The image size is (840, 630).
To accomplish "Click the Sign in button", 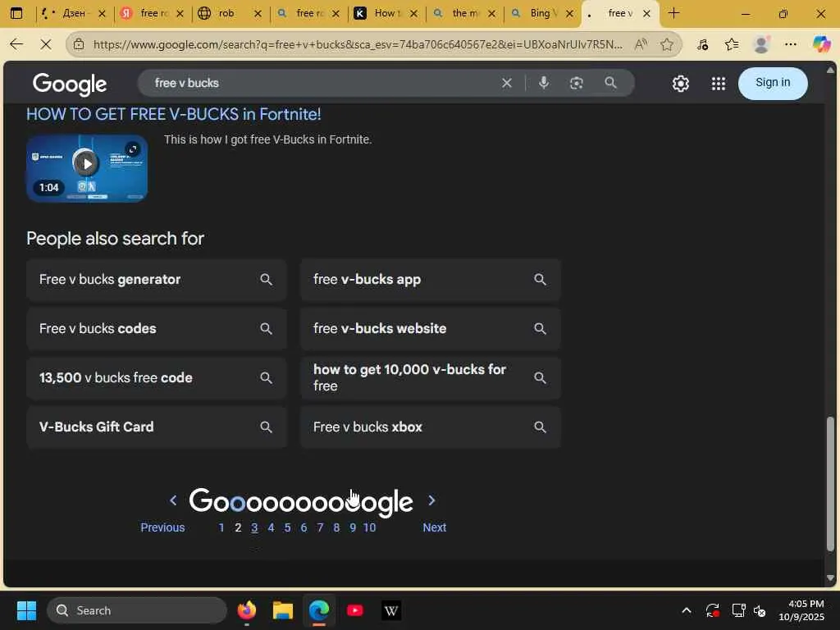I will tap(773, 83).
